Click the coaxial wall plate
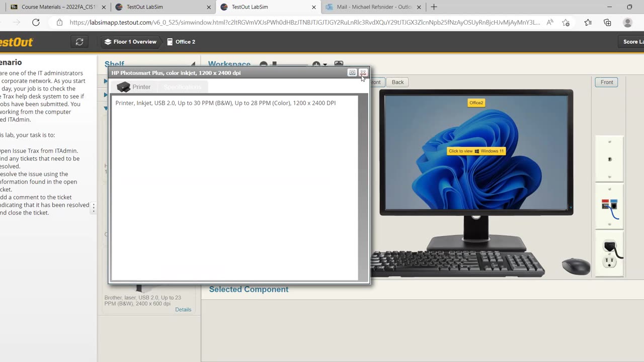Screen dimensions: 644x362 (609, 159)
